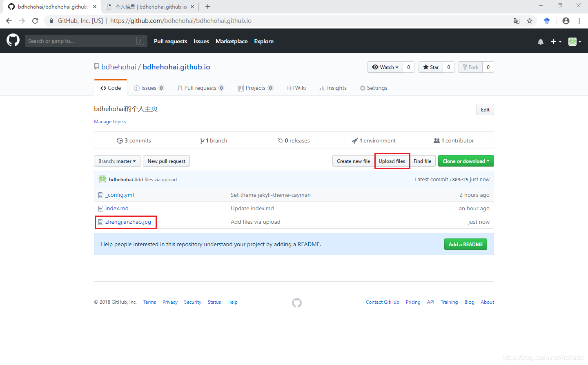The height and width of the screenshot is (365, 588).
Task: Go to Explore in the top navigation
Action: (264, 41)
